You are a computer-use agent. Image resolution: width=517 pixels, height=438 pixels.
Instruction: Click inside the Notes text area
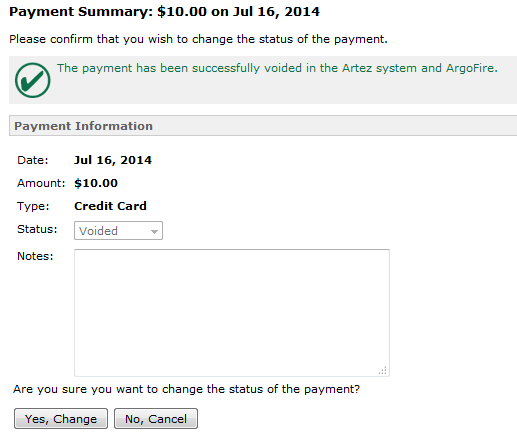pos(232,313)
